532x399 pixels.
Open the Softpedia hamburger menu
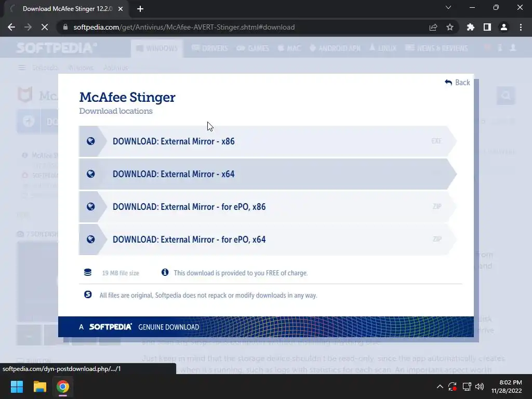[x=22, y=68]
